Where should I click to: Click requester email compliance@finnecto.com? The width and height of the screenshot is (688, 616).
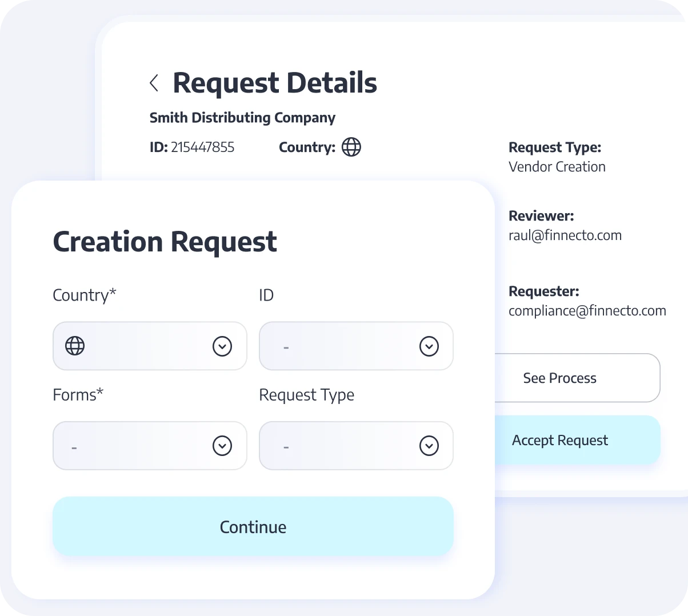pos(587,311)
